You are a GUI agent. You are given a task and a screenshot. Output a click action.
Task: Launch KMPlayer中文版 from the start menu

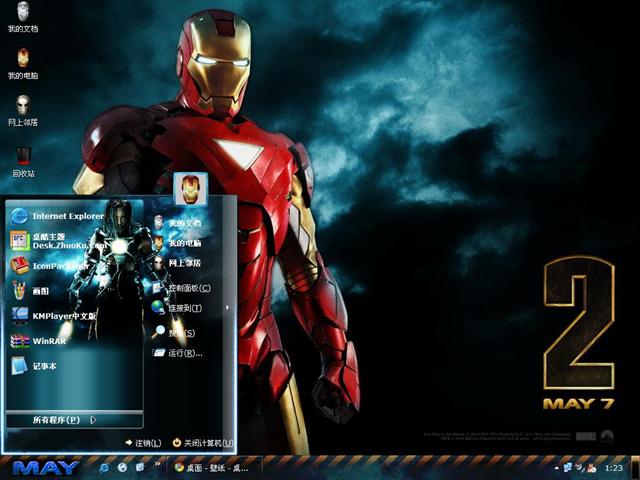click(54, 316)
